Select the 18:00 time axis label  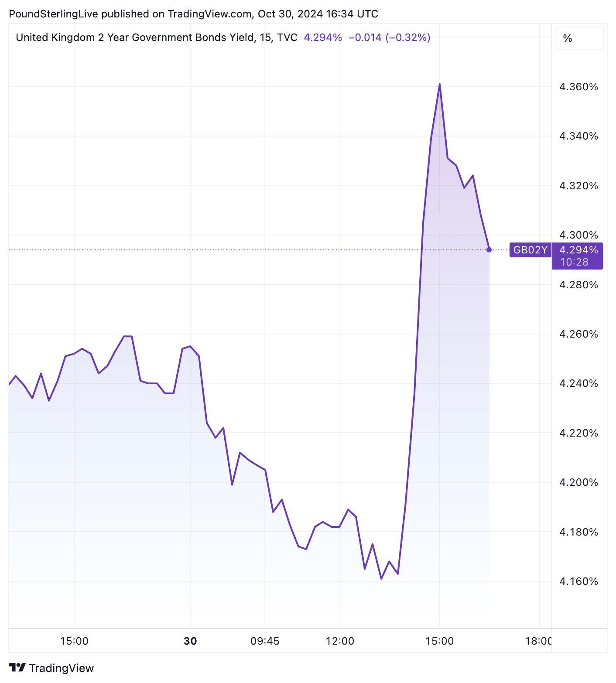point(538,641)
